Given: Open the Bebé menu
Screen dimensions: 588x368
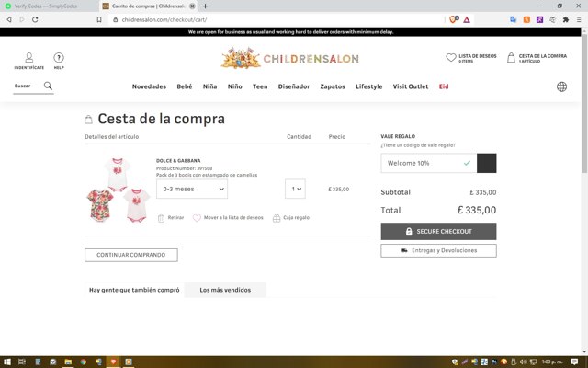Looking at the screenshot, I should click(x=184, y=86).
